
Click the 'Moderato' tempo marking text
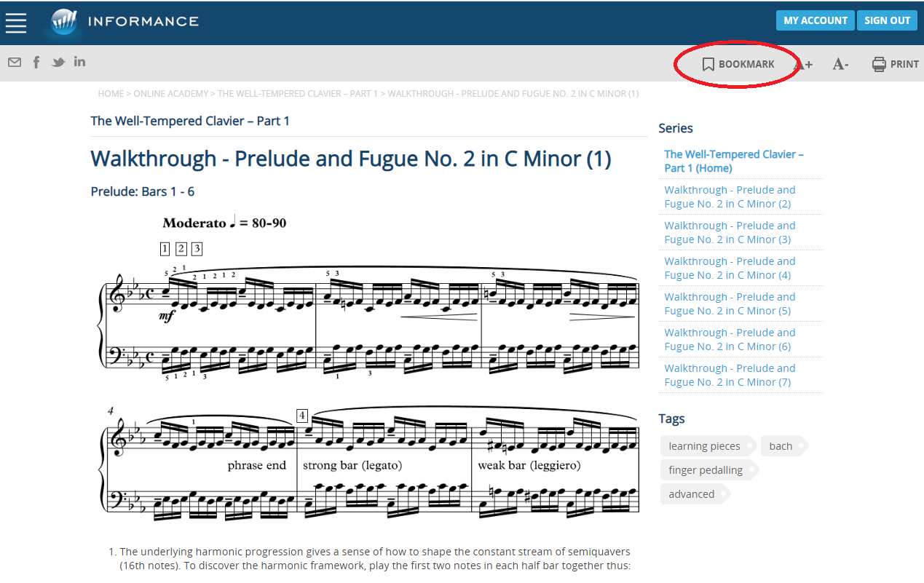[x=194, y=223]
